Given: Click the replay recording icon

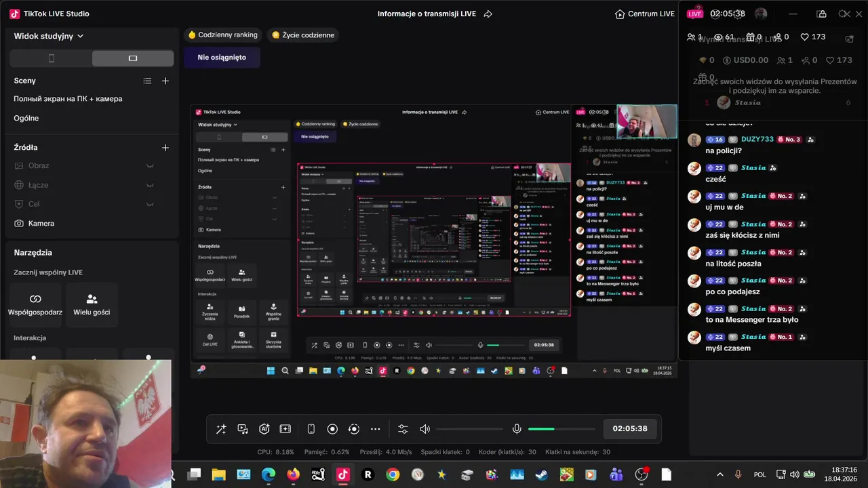Looking at the screenshot, I should tap(354, 429).
